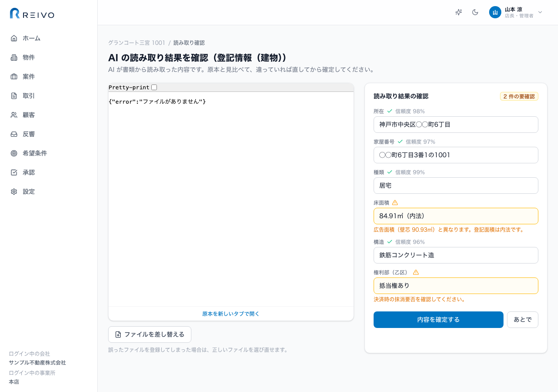This screenshot has height=392, width=558.
Task: Click the home icon beside ホーム
Action: tap(14, 38)
